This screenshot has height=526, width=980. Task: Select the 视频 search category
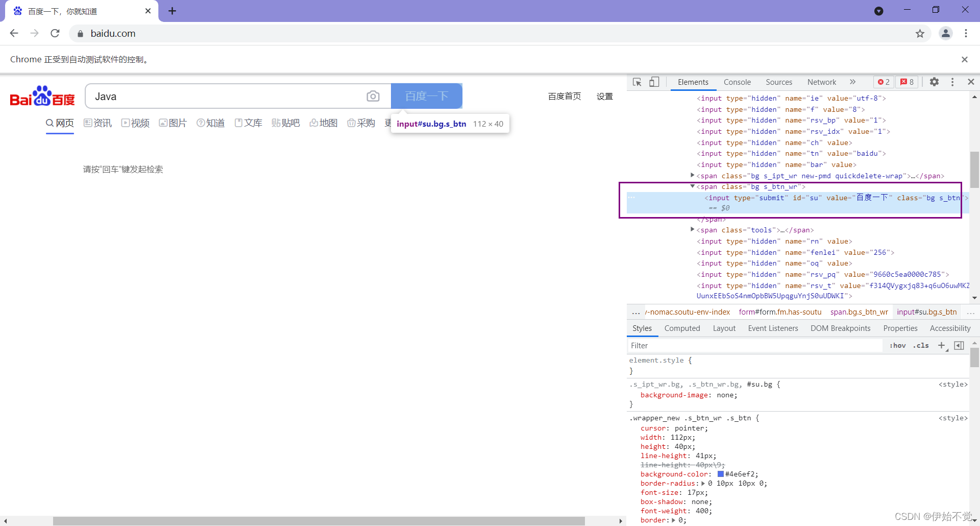click(135, 123)
